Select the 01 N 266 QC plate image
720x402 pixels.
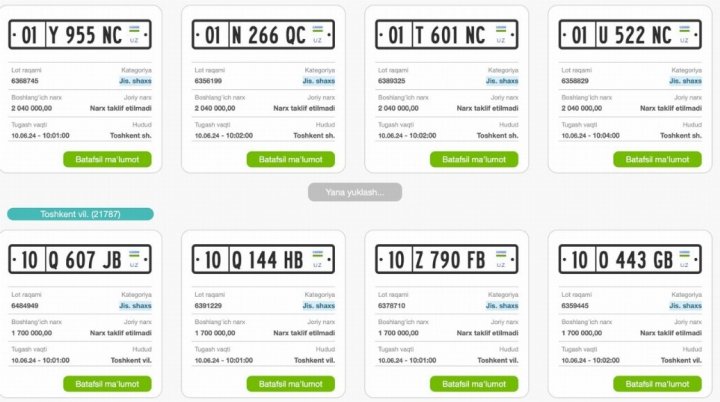pos(263,36)
